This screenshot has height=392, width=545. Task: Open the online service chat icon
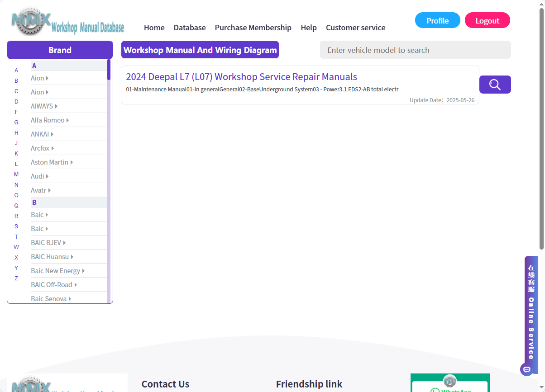coord(526,369)
